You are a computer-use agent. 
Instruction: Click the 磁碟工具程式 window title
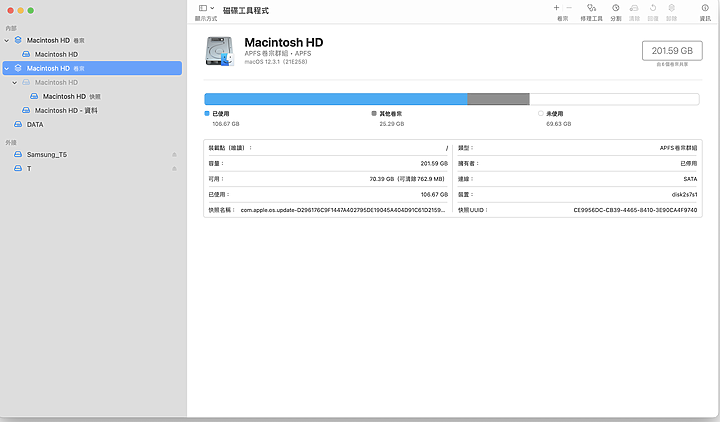[x=246, y=11]
